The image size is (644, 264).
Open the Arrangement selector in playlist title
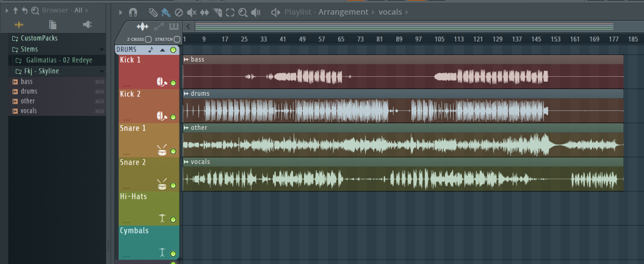point(343,12)
